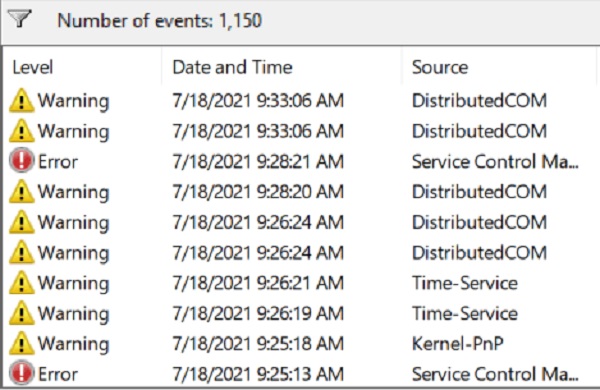Sort events by Source column header
The height and width of the screenshot is (390, 600).
click(440, 67)
